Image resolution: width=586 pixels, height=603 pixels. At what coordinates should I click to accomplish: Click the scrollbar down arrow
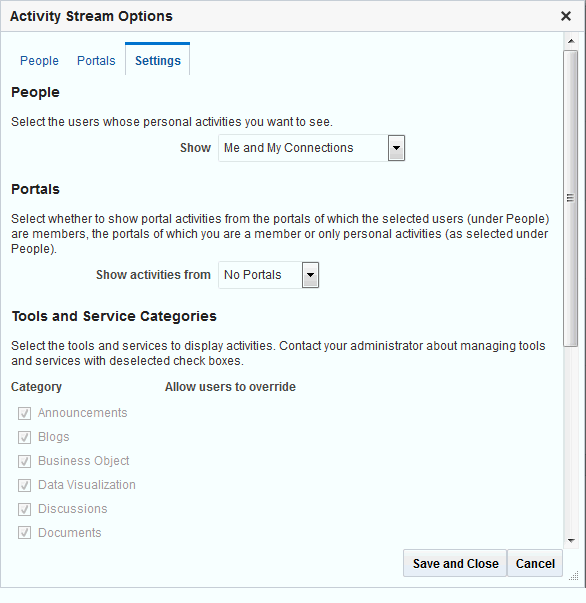[x=571, y=541]
